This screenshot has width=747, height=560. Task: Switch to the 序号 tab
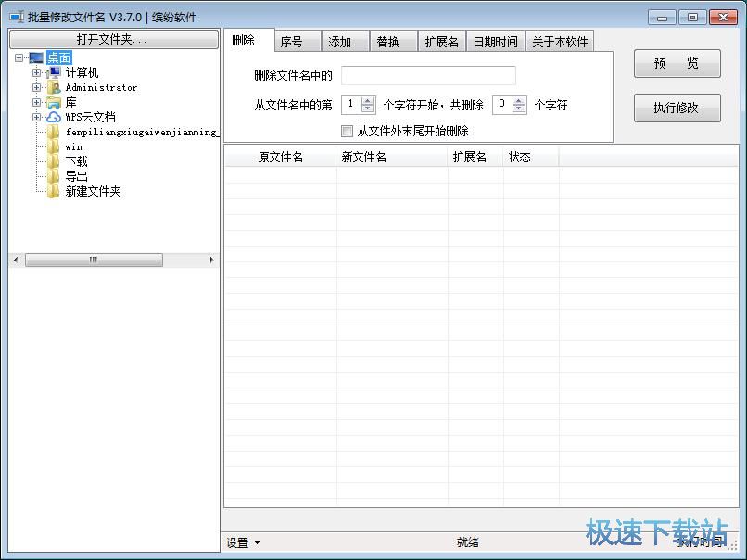298,42
